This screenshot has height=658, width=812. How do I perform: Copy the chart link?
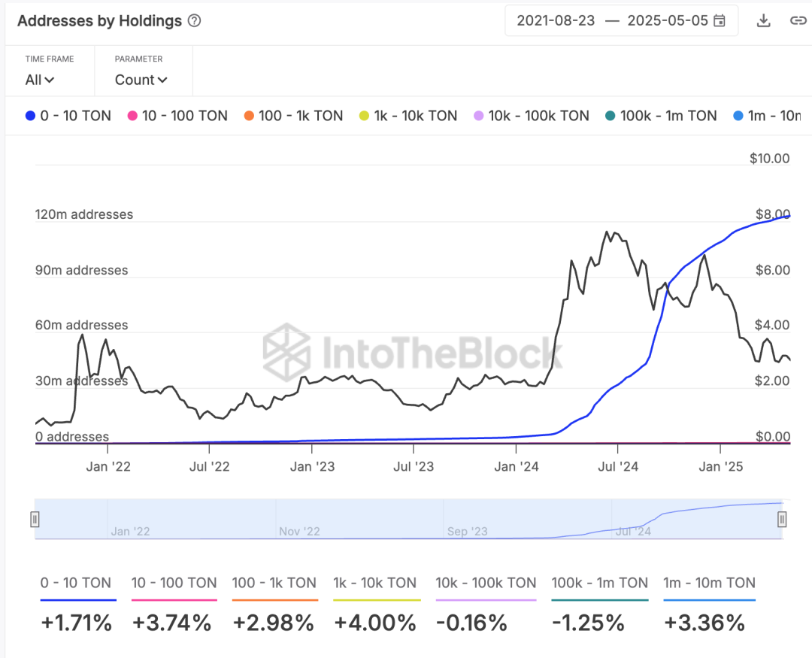tap(798, 20)
